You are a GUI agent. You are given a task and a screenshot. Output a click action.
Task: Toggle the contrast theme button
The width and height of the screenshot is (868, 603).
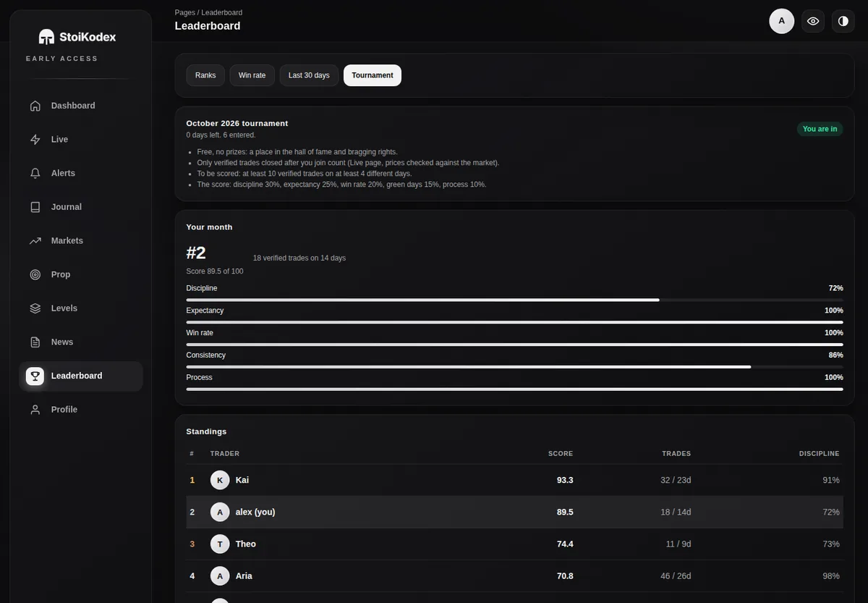843,21
